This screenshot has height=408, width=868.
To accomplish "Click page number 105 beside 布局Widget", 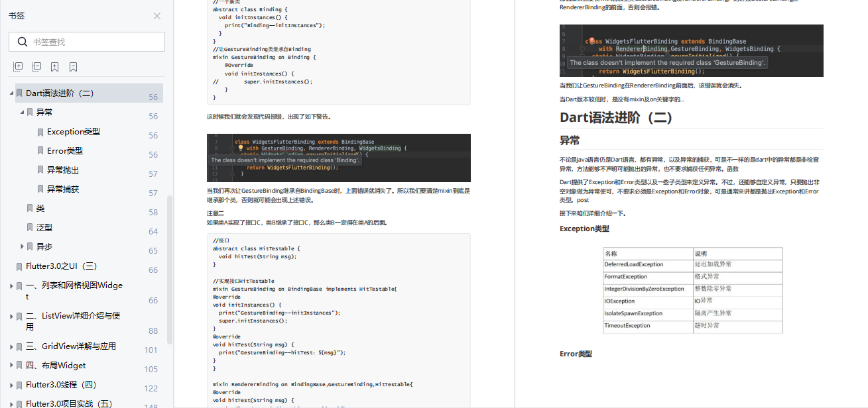I will (x=151, y=370).
